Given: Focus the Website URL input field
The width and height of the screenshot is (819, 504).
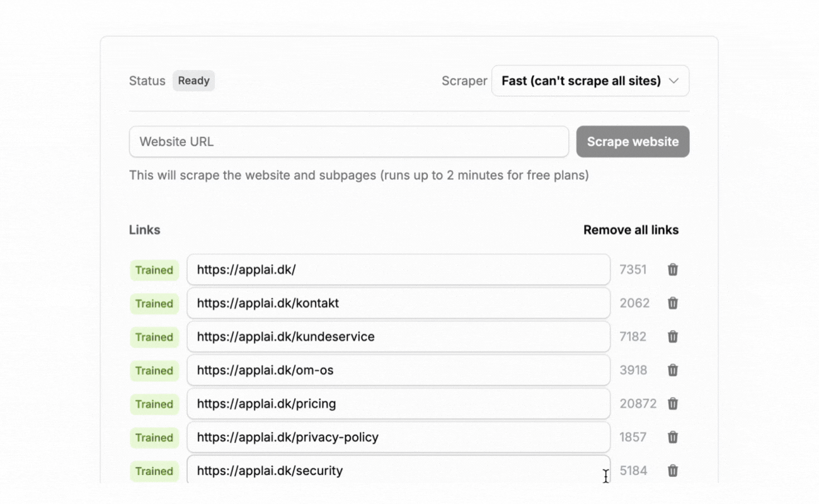Looking at the screenshot, I should pos(348,142).
